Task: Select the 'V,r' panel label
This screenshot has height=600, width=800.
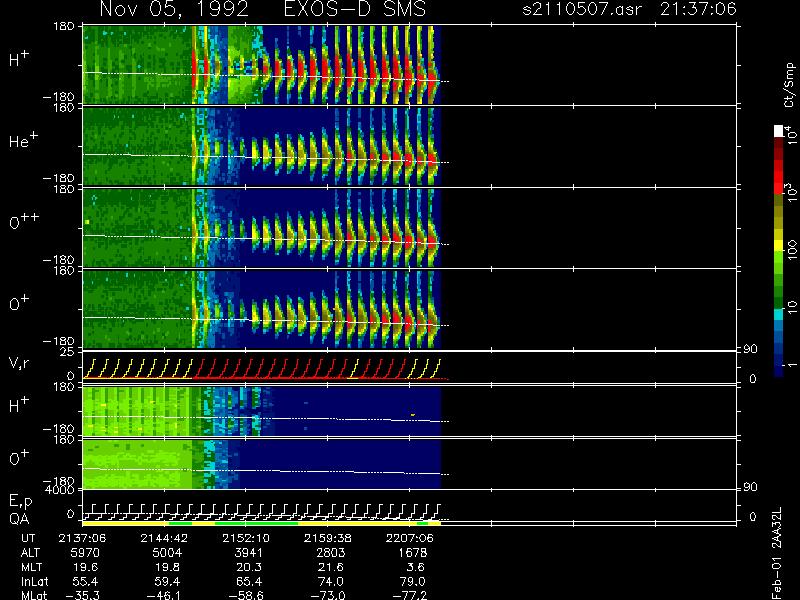Action: pos(20,363)
